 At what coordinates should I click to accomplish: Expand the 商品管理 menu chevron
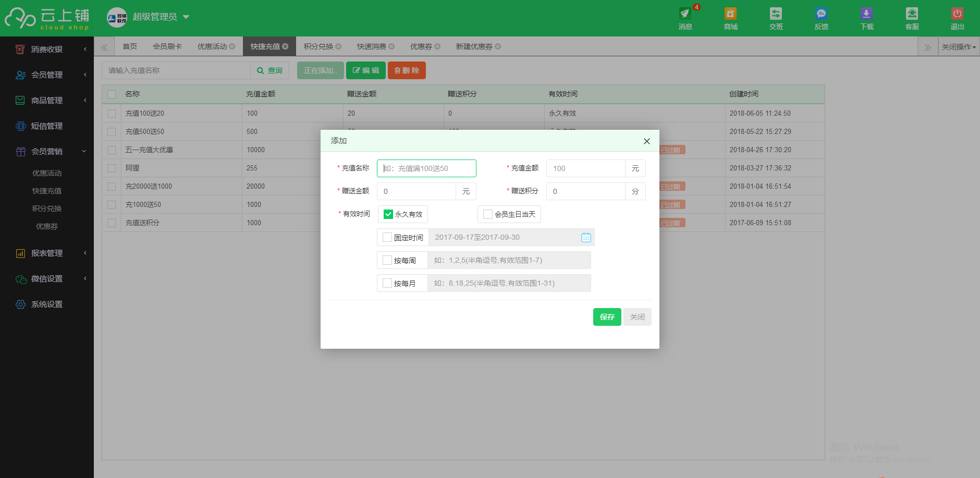tap(85, 100)
